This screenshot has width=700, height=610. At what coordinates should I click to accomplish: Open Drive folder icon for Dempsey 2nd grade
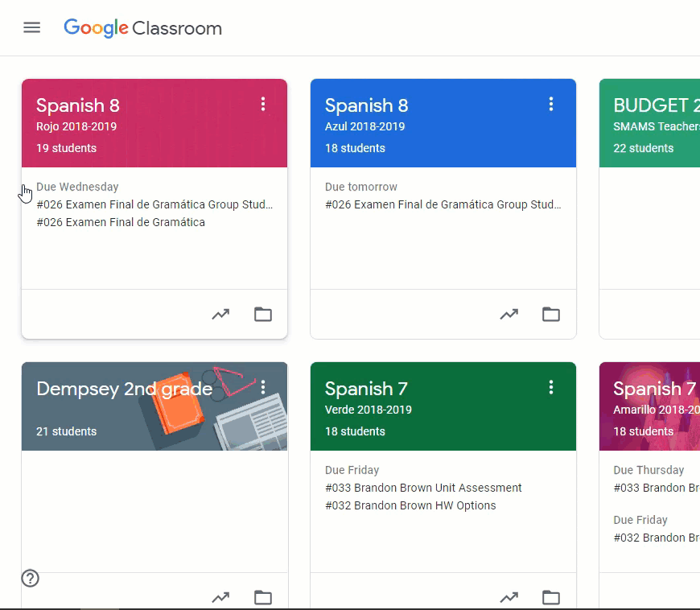[x=263, y=597]
